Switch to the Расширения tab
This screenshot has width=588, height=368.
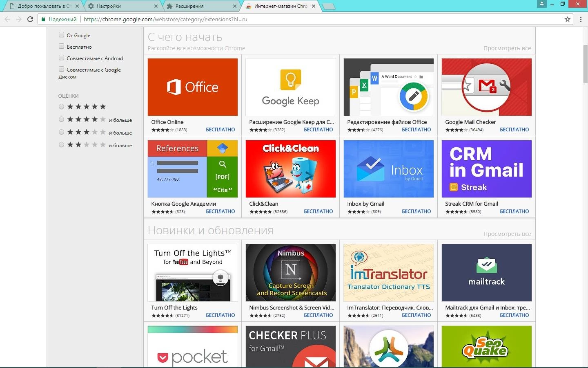click(x=201, y=6)
